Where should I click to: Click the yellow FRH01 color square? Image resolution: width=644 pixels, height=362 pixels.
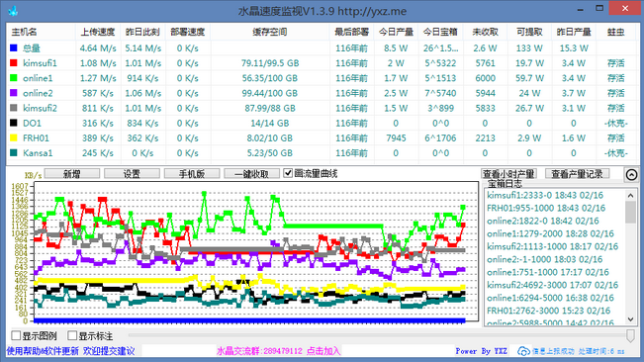pyautogui.click(x=14, y=137)
